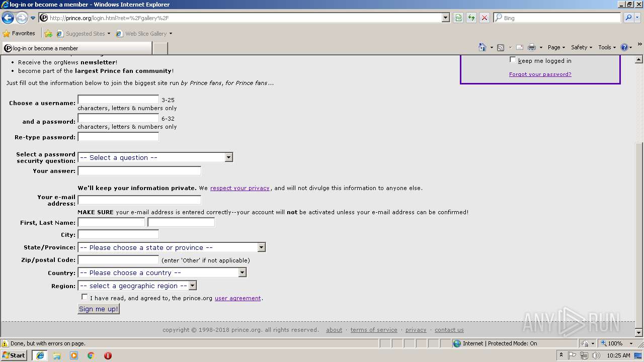Click the Re-type password field

coord(118,137)
